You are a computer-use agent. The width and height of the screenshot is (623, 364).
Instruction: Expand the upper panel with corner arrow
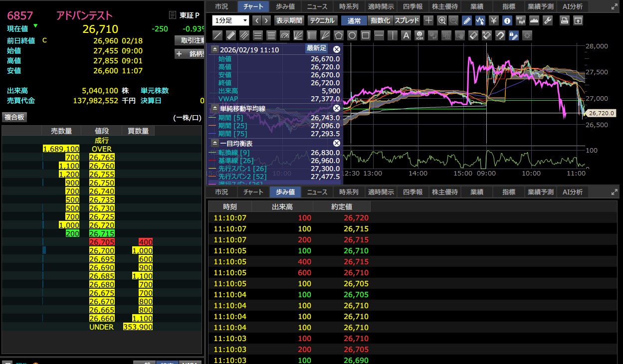614,6
